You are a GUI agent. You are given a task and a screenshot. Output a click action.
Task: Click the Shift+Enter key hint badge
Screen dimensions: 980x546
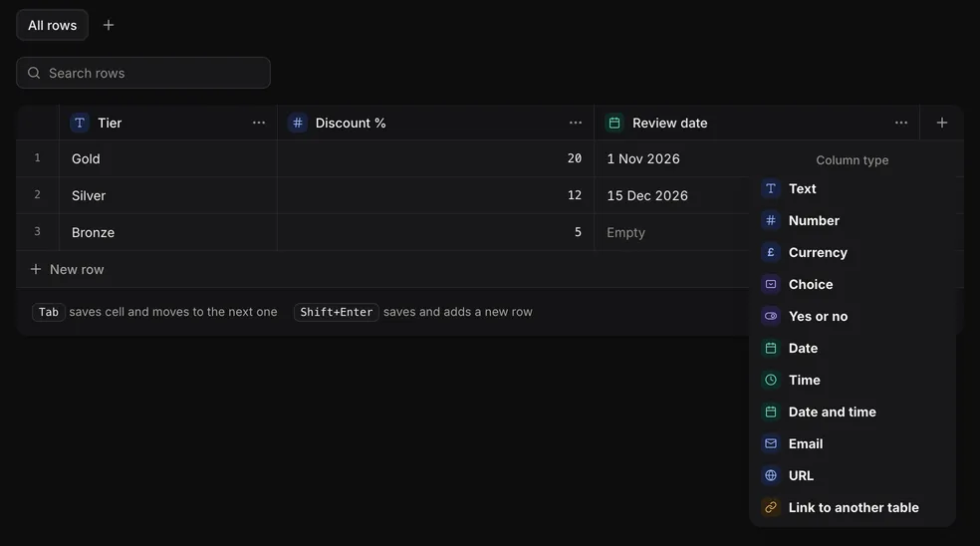pos(337,312)
